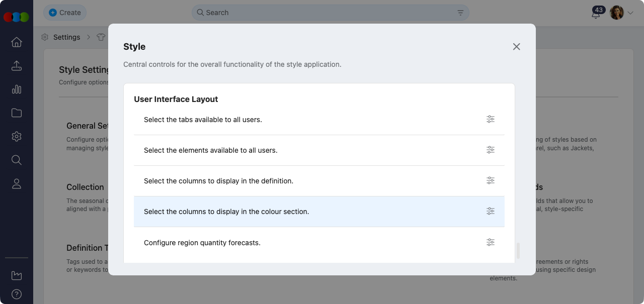Open the folder icon in sidebar

point(17,113)
